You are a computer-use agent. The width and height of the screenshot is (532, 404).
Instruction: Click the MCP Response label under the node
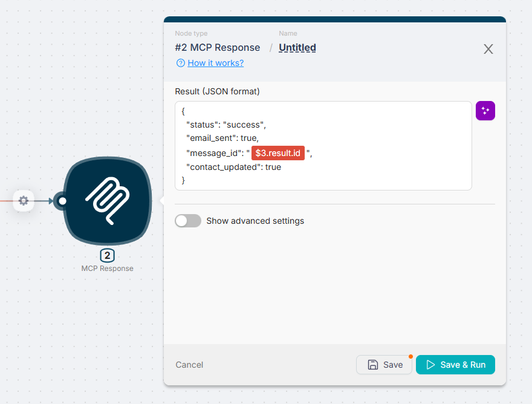pyautogui.click(x=107, y=268)
